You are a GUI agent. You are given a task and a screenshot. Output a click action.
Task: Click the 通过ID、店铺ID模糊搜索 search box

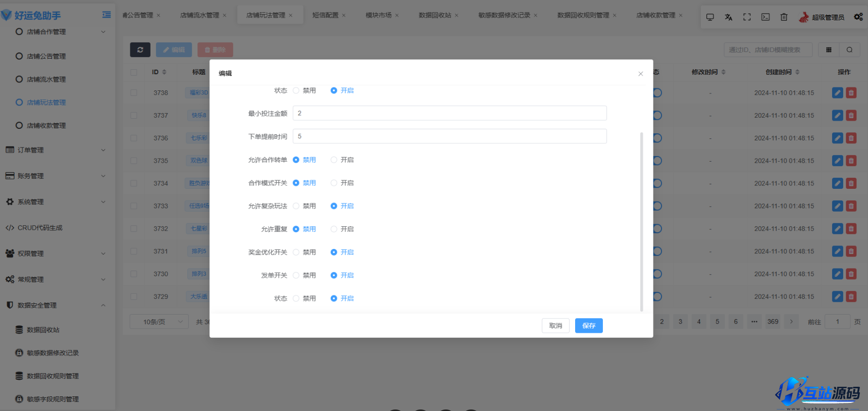click(x=768, y=49)
